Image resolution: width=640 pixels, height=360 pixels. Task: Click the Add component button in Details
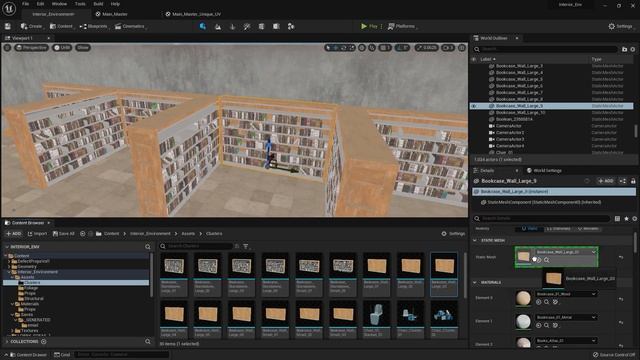605,181
